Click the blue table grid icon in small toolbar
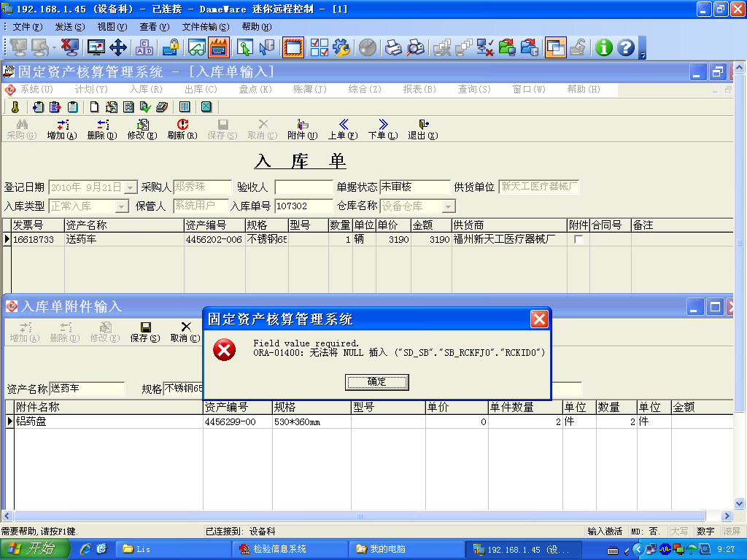The height and width of the screenshot is (560, 747). pos(185,107)
